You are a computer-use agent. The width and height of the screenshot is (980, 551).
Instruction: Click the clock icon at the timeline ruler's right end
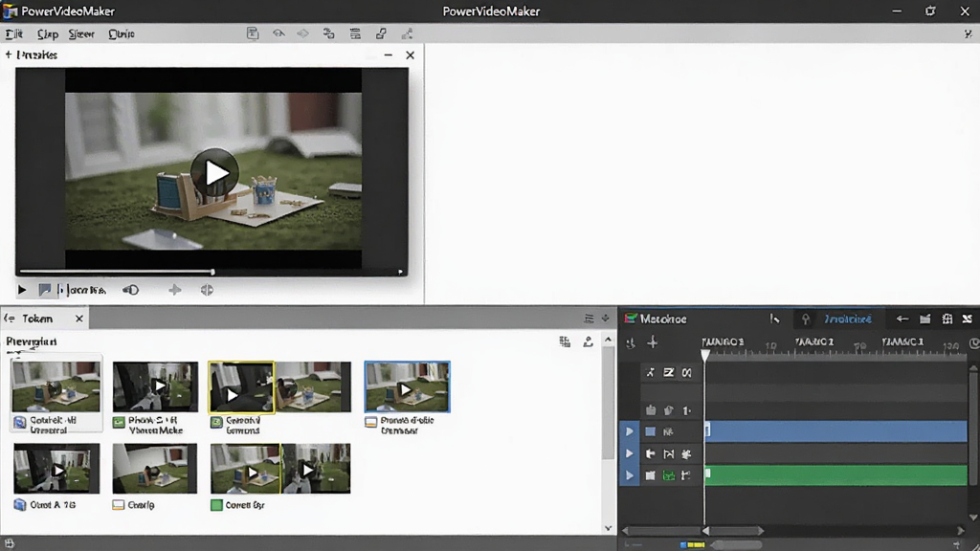click(x=974, y=343)
